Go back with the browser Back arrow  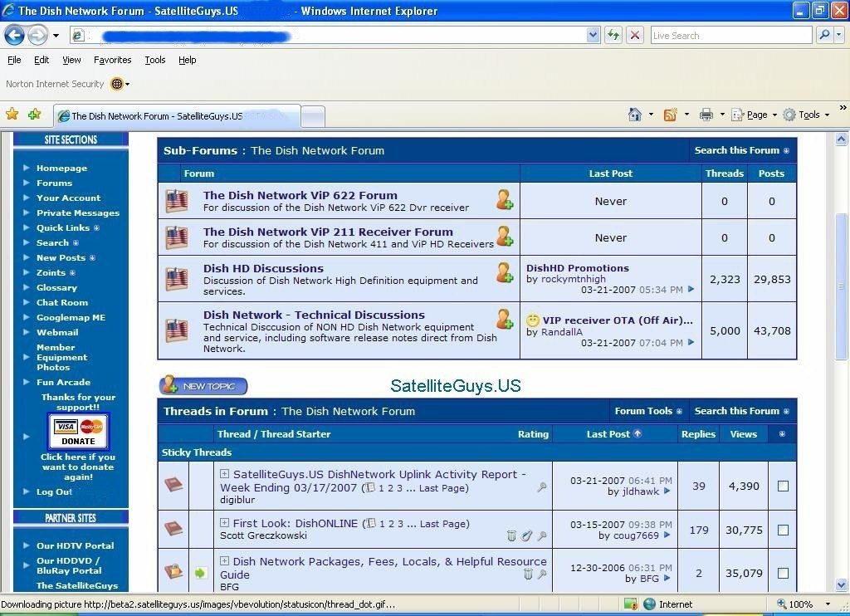pyautogui.click(x=14, y=36)
